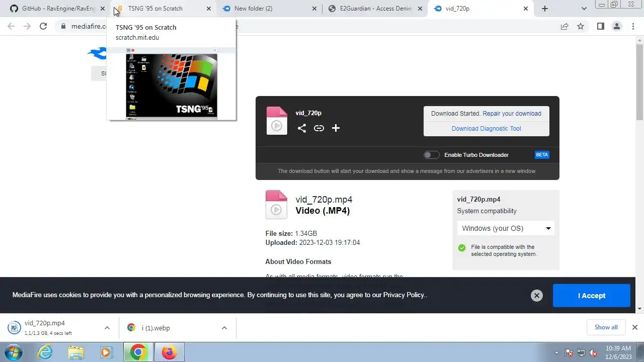Click the share icon under vid_720p
The width and height of the screenshot is (644, 362).
click(302, 128)
